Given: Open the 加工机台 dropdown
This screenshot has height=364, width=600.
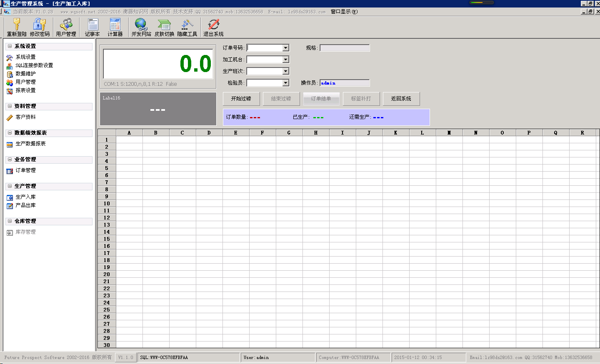Looking at the screenshot, I should pyautogui.click(x=286, y=60).
